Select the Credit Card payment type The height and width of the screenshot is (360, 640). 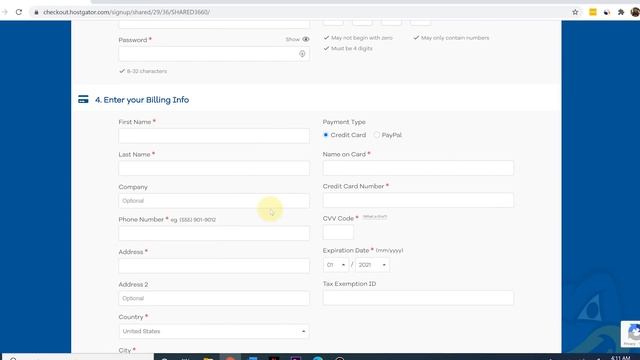[x=325, y=135]
